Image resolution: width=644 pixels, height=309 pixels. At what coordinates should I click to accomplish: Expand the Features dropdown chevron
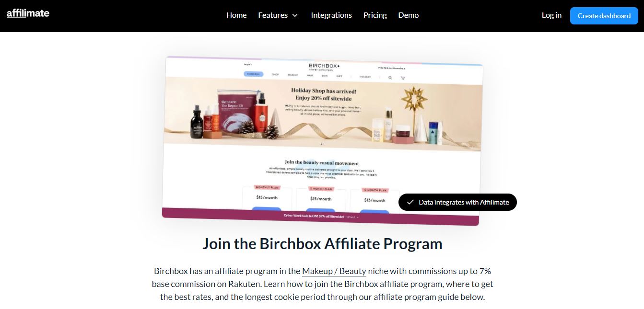pyautogui.click(x=295, y=15)
